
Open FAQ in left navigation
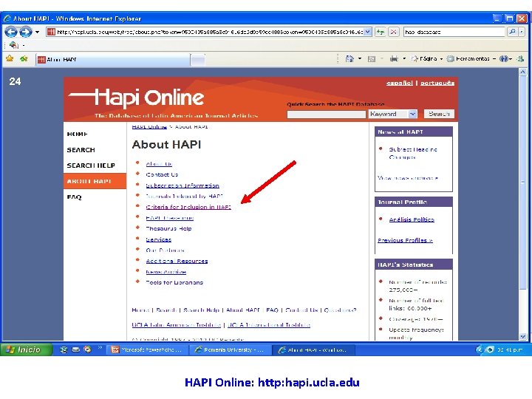tap(75, 197)
